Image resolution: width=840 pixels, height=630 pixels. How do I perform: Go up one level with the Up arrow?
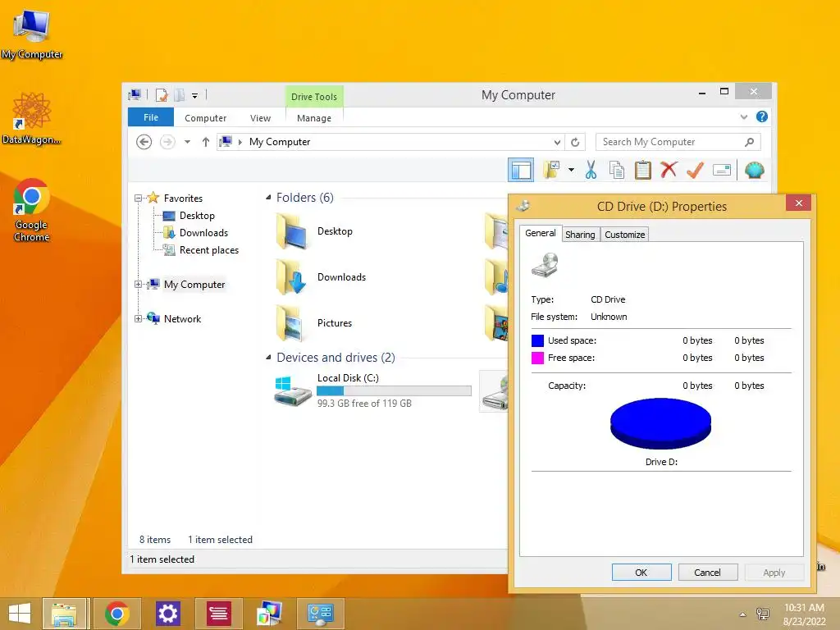pyautogui.click(x=206, y=142)
